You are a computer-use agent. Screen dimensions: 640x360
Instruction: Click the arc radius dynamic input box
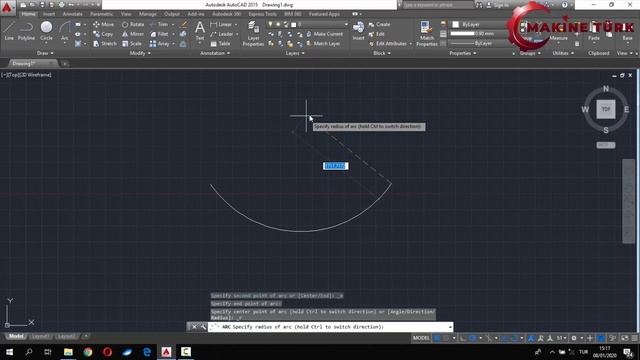click(x=336, y=166)
